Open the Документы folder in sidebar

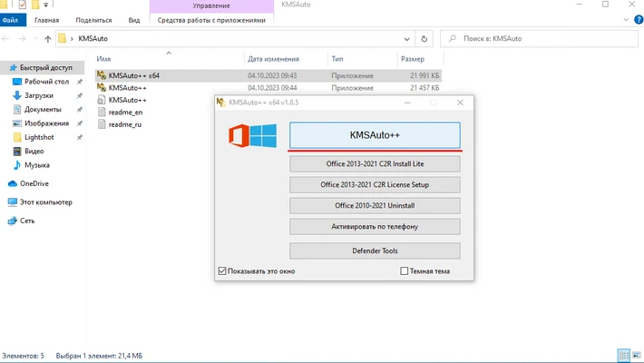(43, 109)
